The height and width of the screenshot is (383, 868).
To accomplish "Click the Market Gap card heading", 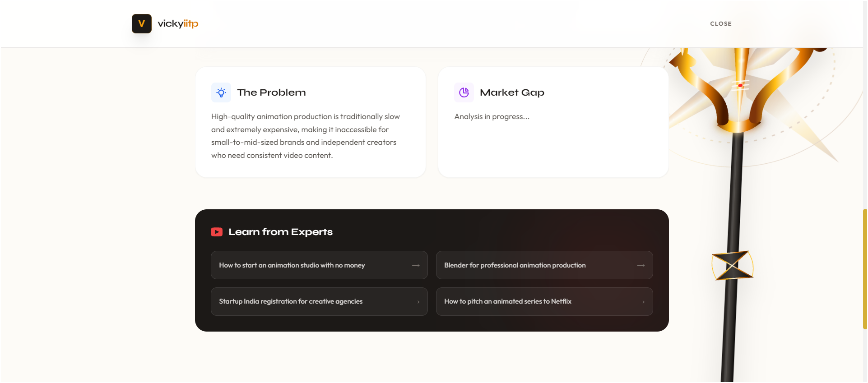I will click(512, 92).
